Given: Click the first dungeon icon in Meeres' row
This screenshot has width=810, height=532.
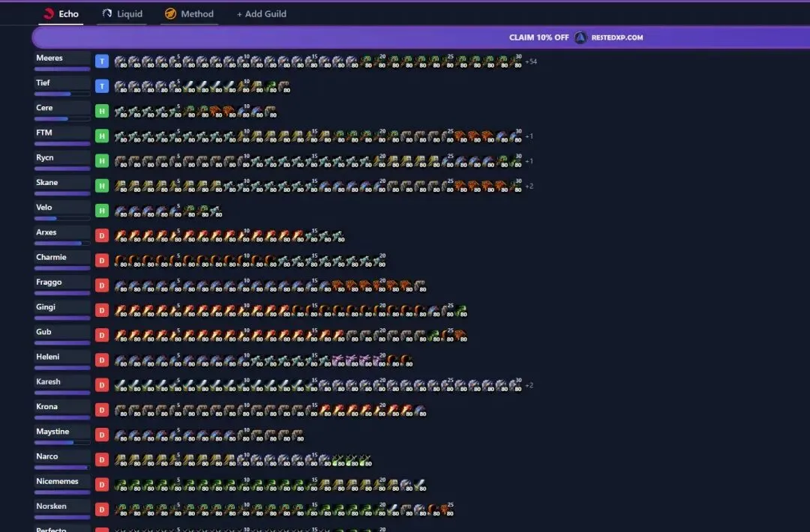Looking at the screenshot, I should coord(120,62).
